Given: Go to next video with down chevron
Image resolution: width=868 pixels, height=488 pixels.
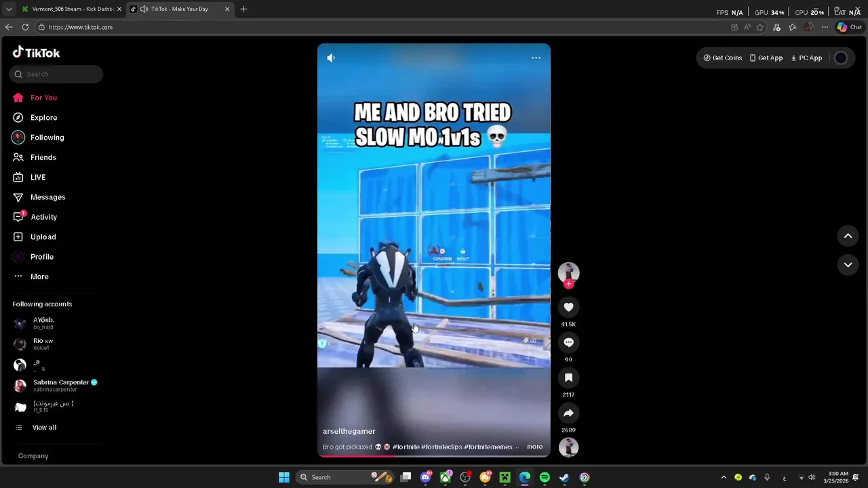Looking at the screenshot, I should tap(848, 264).
